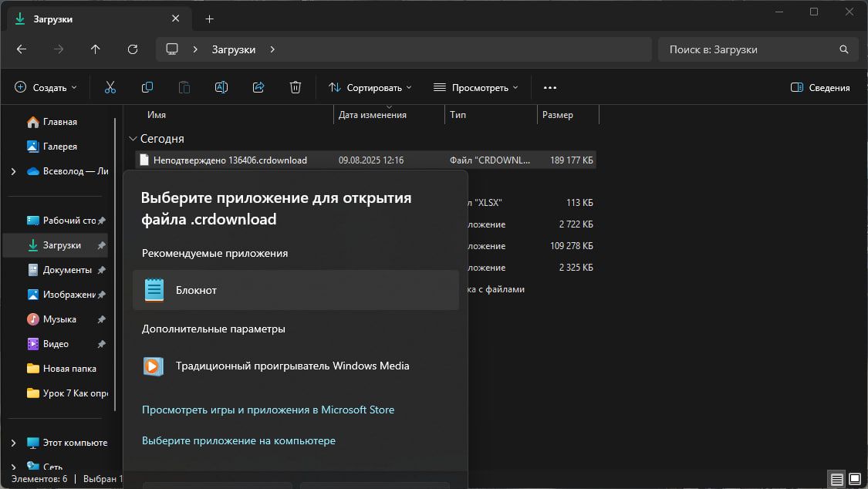Sort by the Имя column header

click(157, 115)
